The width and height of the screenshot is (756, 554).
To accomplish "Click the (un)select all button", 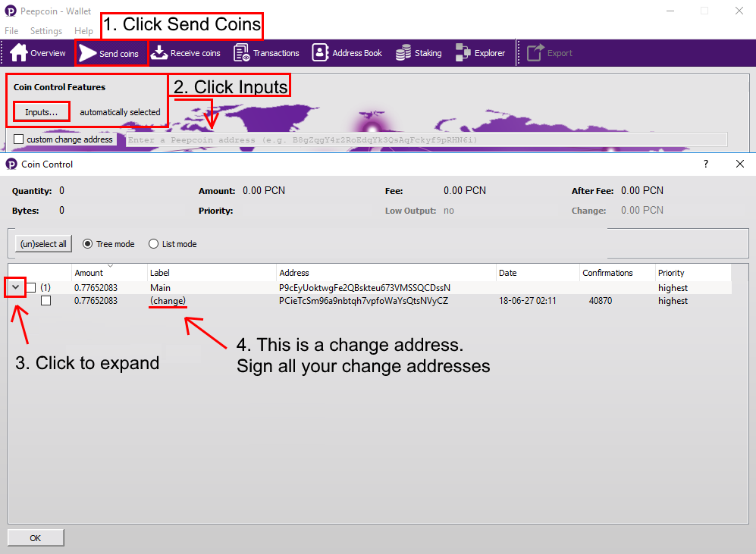I will pos(43,244).
